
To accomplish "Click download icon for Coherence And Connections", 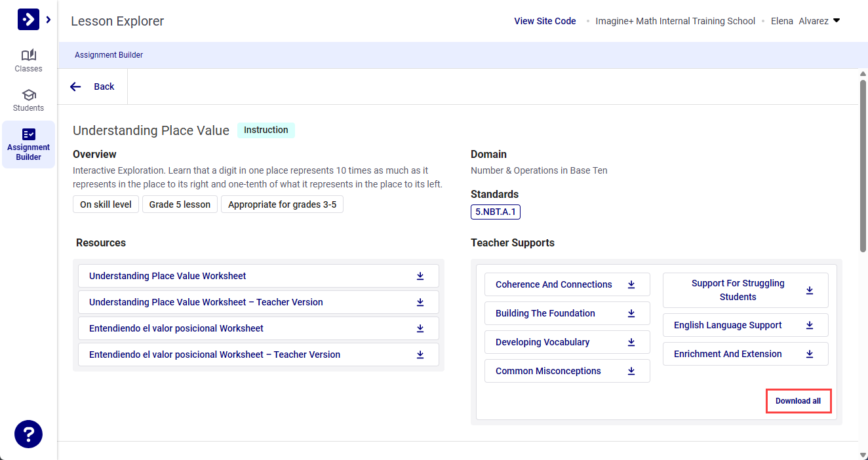I will click(x=631, y=284).
